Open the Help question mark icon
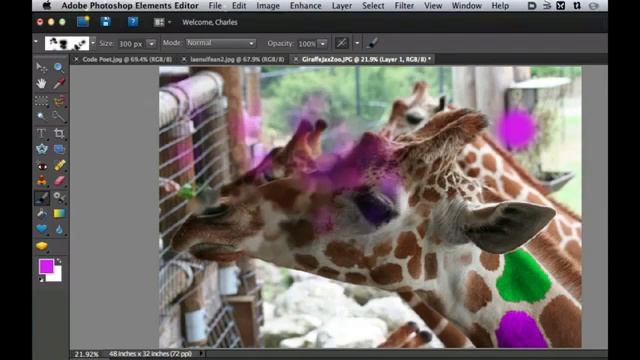640x360 pixels. 133,22
